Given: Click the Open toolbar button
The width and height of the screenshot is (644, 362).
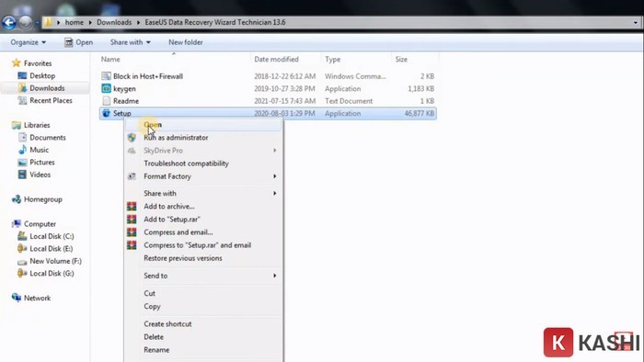Looking at the screenshot, I should [78, 42].
